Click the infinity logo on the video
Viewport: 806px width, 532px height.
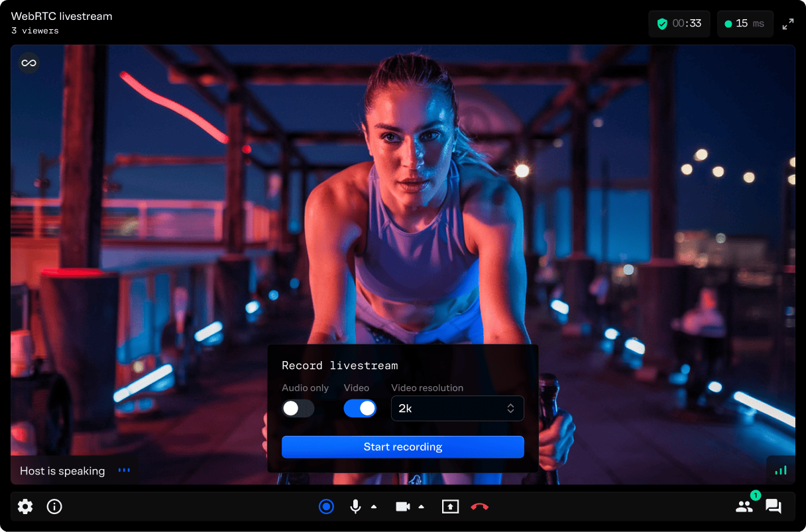tap(29, 63)
